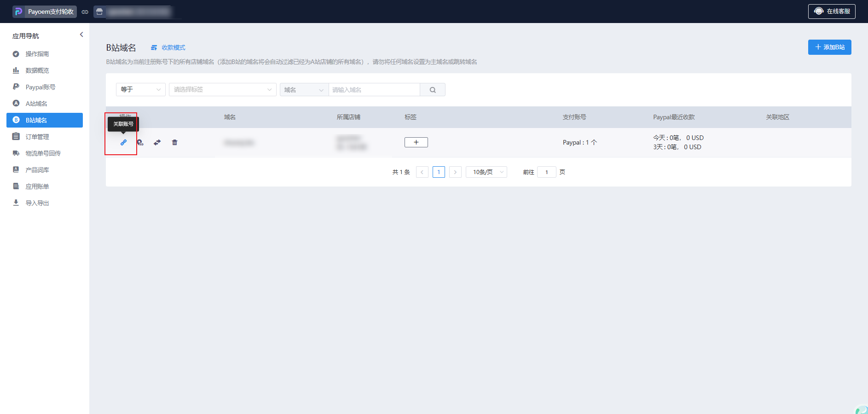Viewport: 868px width, 414px height.
Task: Open the 10条/页 page size dropdown
Action: [x=486, y=172]
